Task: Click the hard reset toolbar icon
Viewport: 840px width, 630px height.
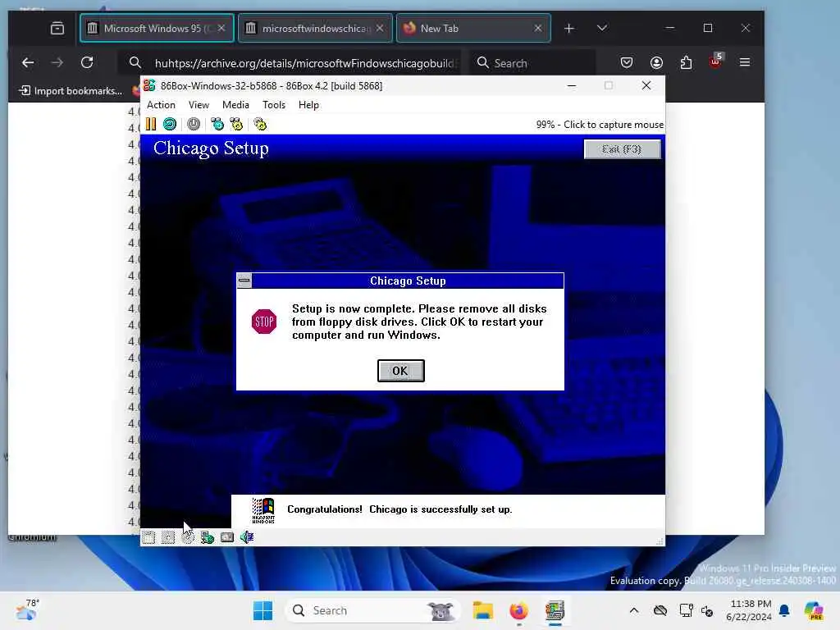Action: [170, 125]
